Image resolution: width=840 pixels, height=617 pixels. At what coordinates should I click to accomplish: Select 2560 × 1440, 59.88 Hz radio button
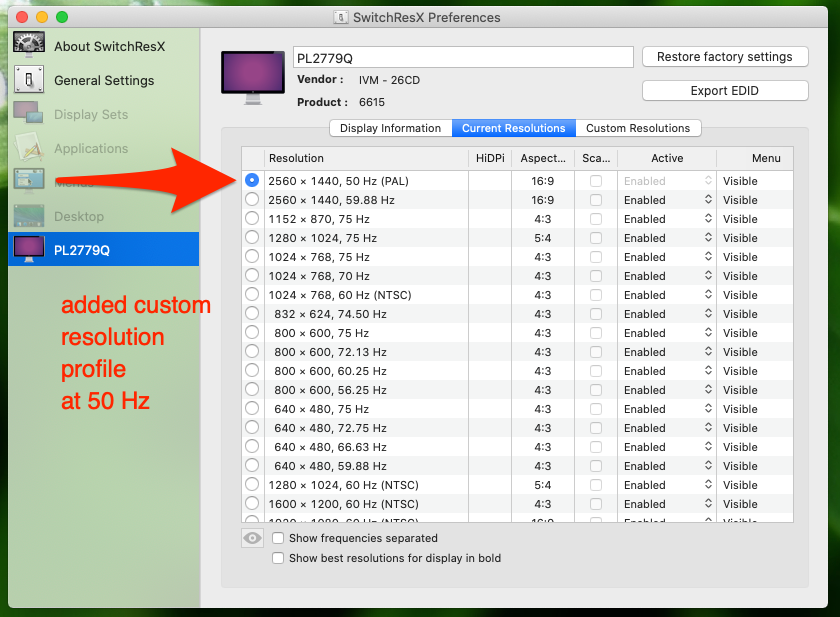252,199
